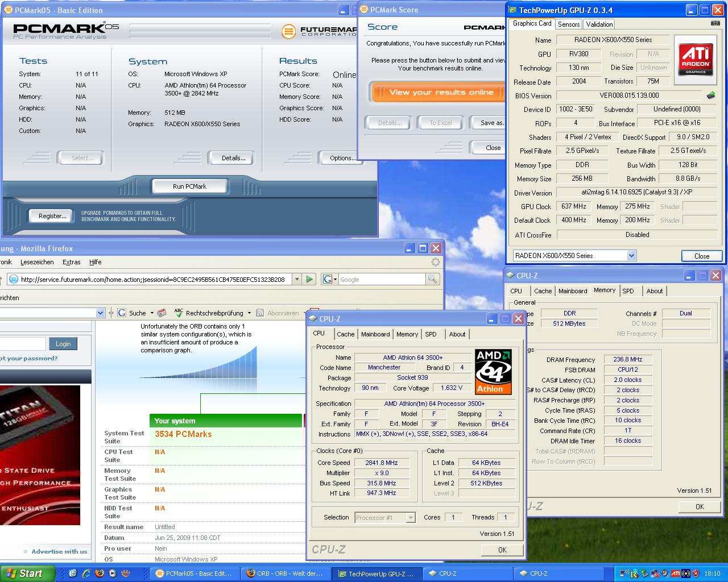Click the Google search engine icon in Firefox

click(x=327, y=279)
